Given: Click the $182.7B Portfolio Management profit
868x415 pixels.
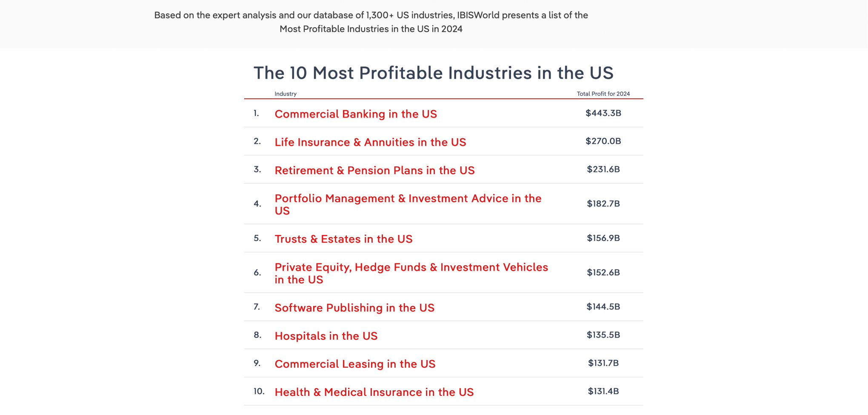Looking at the screenshot, I should (x=603, y=204).
